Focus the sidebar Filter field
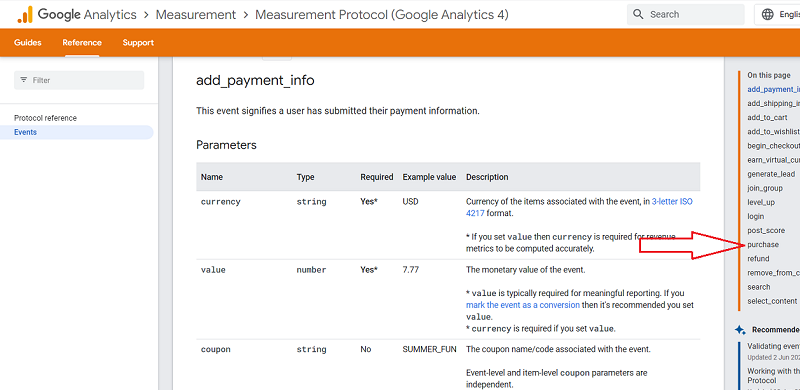Image resolution: width=800 pixels, height=390 pixels. click(79, 80)
